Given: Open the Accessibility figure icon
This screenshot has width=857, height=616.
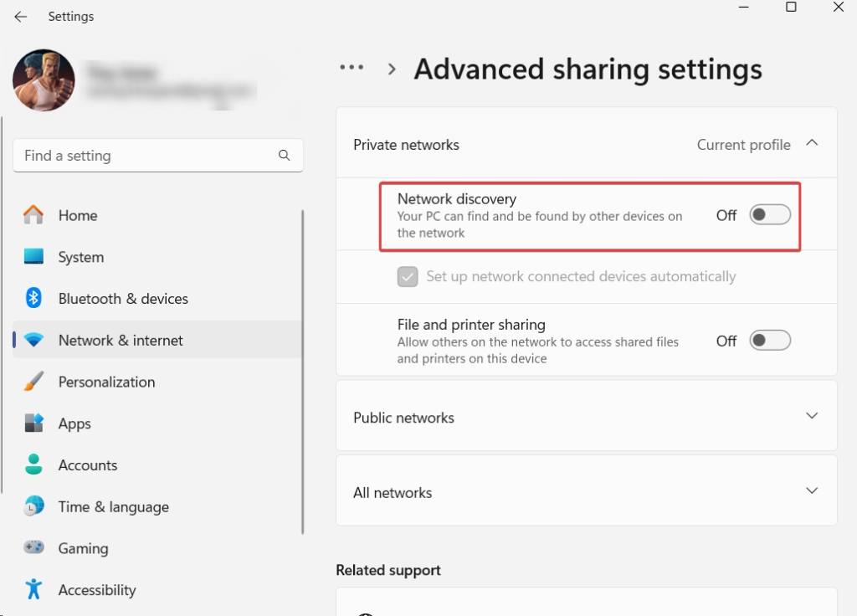Looking at the screenshot, I should (x=33, y=590).
